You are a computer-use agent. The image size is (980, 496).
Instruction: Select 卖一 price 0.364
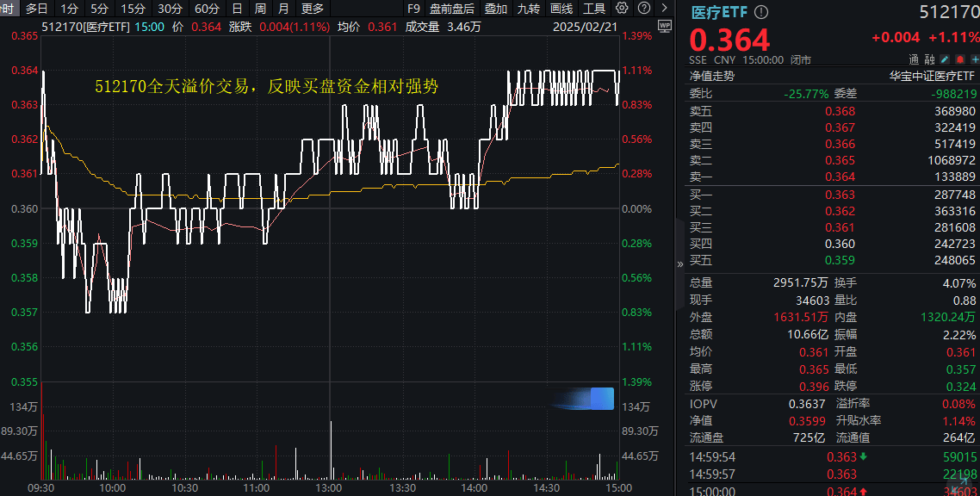tap(840, 177)
